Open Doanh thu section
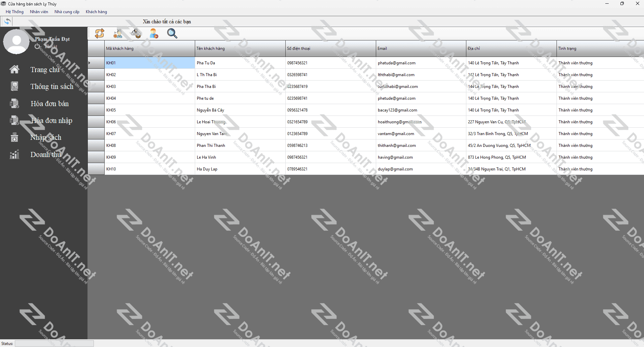 tap(46, 155)
